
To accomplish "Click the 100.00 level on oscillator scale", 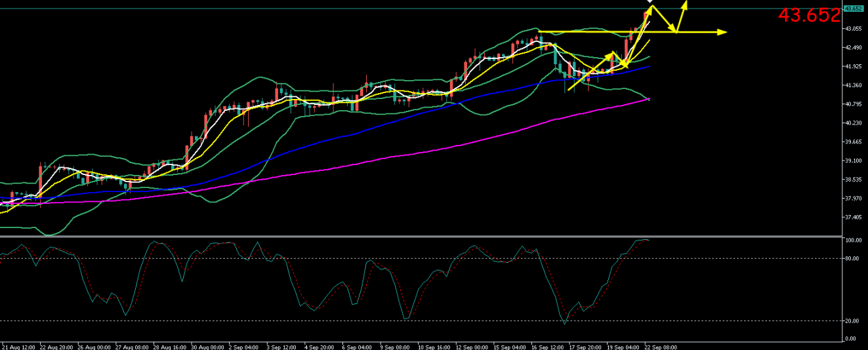I will (x=854, y=241).
